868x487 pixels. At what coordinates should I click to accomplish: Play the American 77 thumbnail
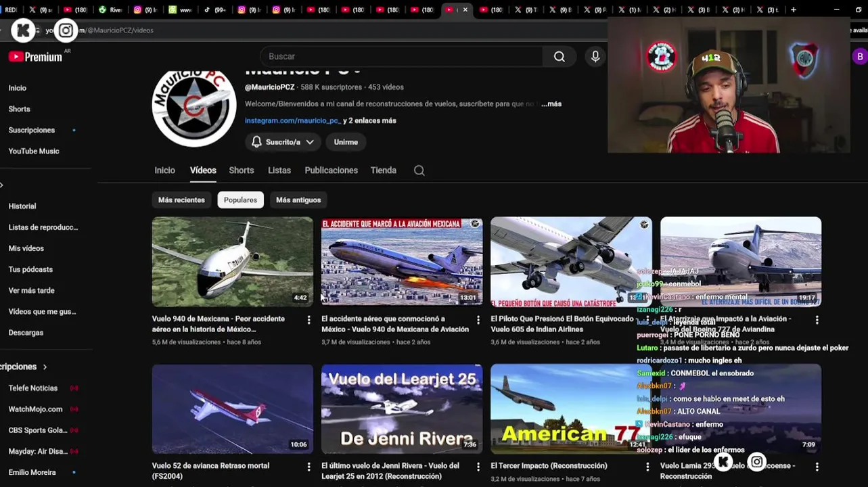click(x=571, y=409)
